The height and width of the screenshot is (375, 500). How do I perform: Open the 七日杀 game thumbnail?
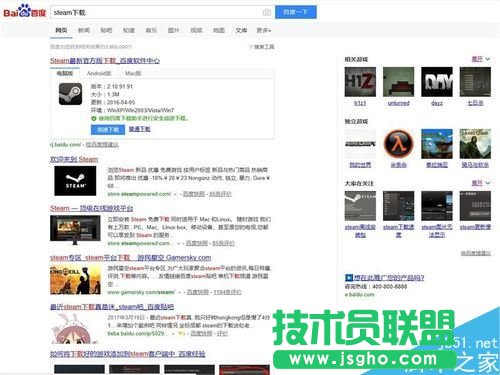click(x=475, y=82)
